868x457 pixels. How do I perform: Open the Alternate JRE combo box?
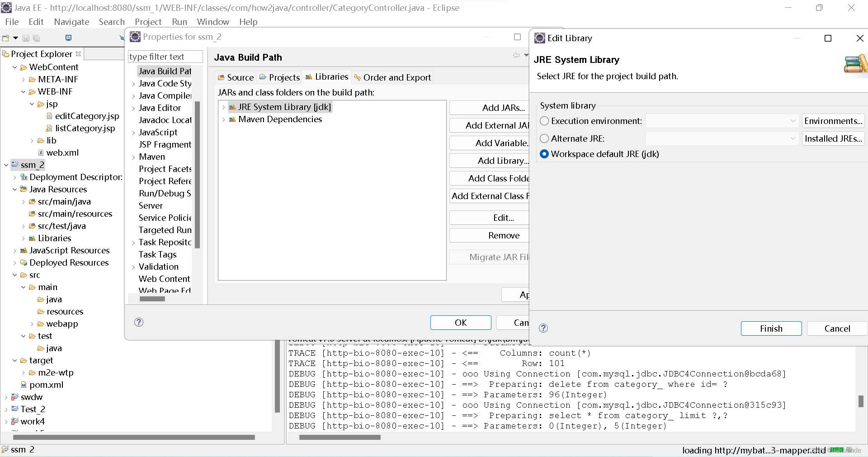coord(722,138)
